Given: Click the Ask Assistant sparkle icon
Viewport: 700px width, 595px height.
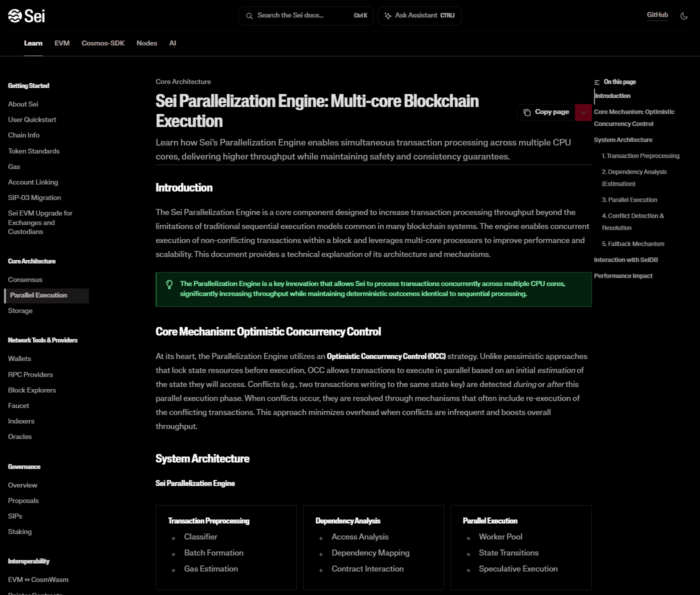Looking at the screenshot, I should click(388, 16).
